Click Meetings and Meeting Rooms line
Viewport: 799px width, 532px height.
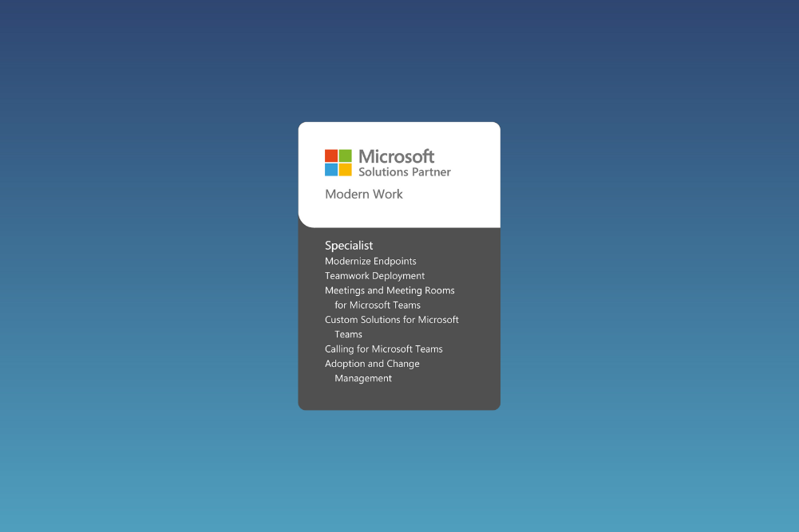coord(390,290)
